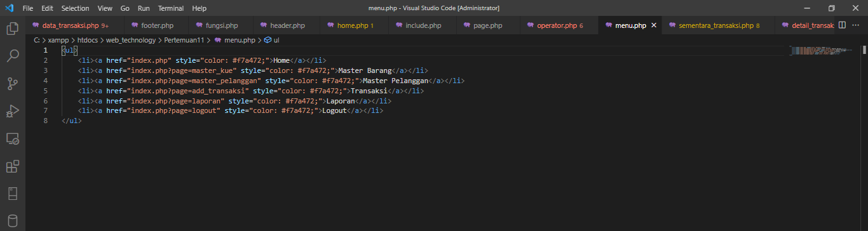Open the Selection menu
Image resolution: width=868 pixels, height=231 pixels.
(x=75, y=8)
